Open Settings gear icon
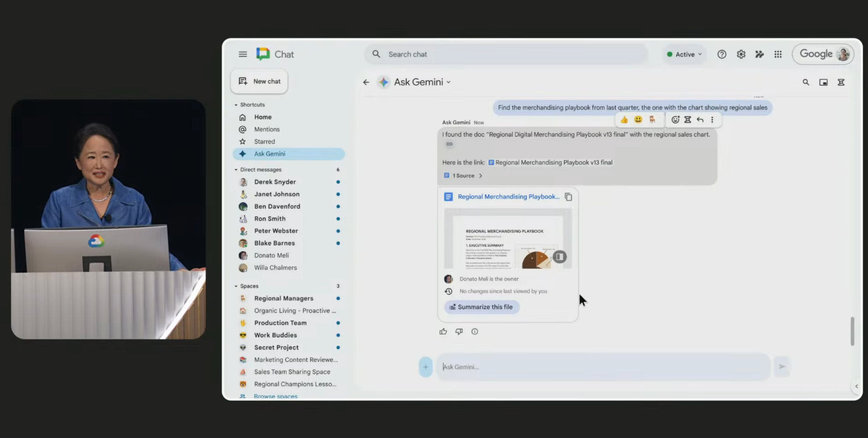The width and height of the screenshot is (868, 438). tap(740, 54)
